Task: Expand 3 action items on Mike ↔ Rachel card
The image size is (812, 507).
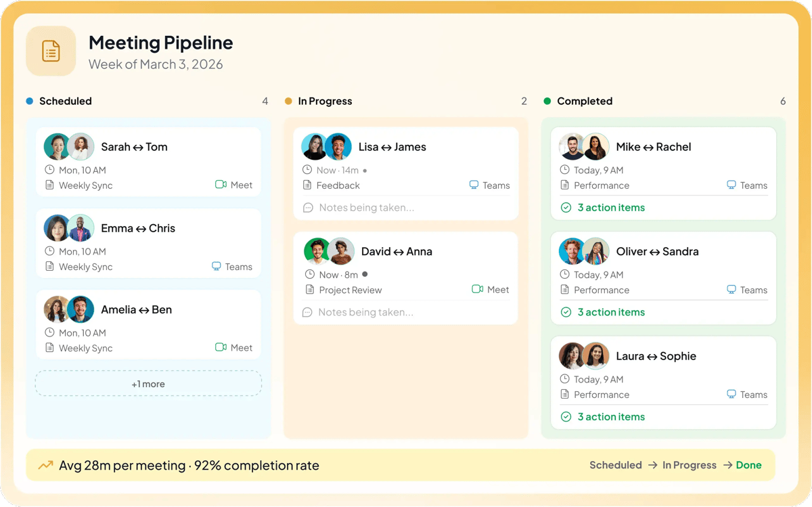Action: coord(610,208)
